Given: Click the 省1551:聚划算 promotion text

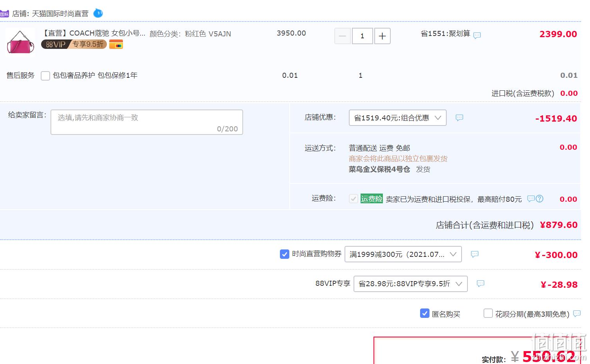Looking at the screenshot, I should click(x=446, y=34).
